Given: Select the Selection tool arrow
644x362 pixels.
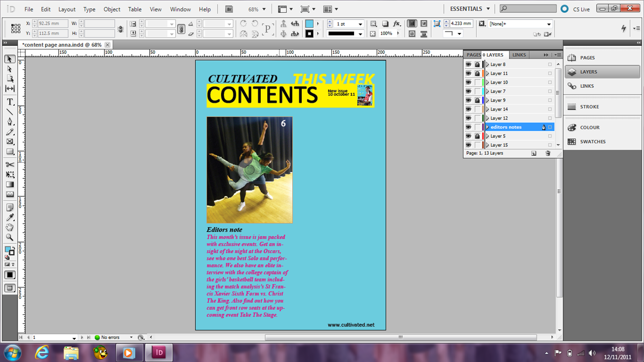Looking at the screenshot, I should 9,59.
